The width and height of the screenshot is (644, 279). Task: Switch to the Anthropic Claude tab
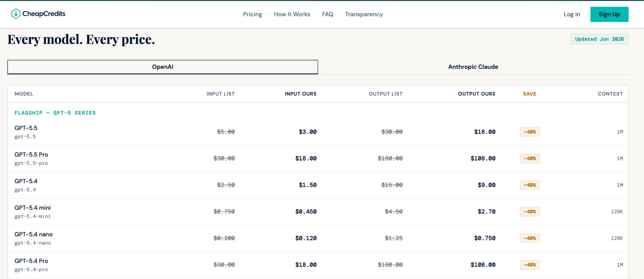click(x=473, y=67)
